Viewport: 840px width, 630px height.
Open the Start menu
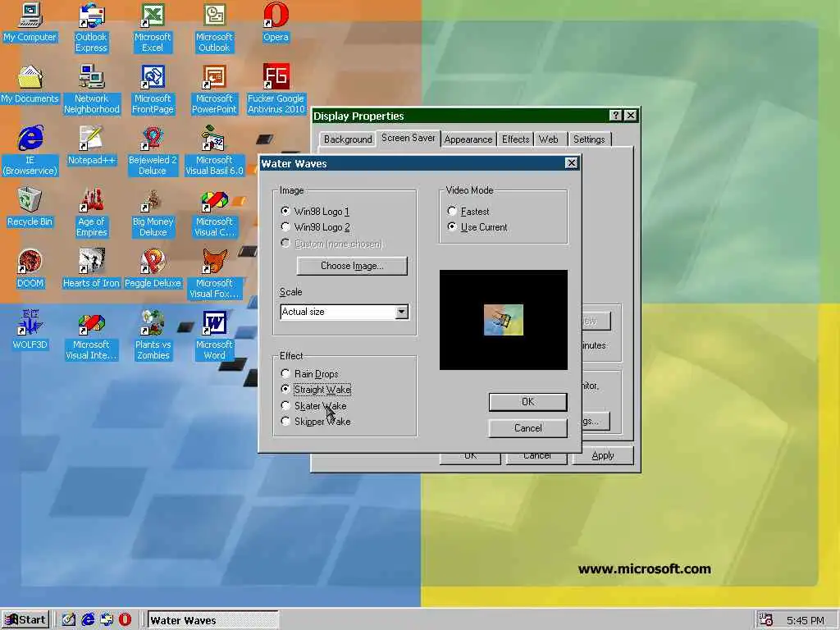click(25, 620)
